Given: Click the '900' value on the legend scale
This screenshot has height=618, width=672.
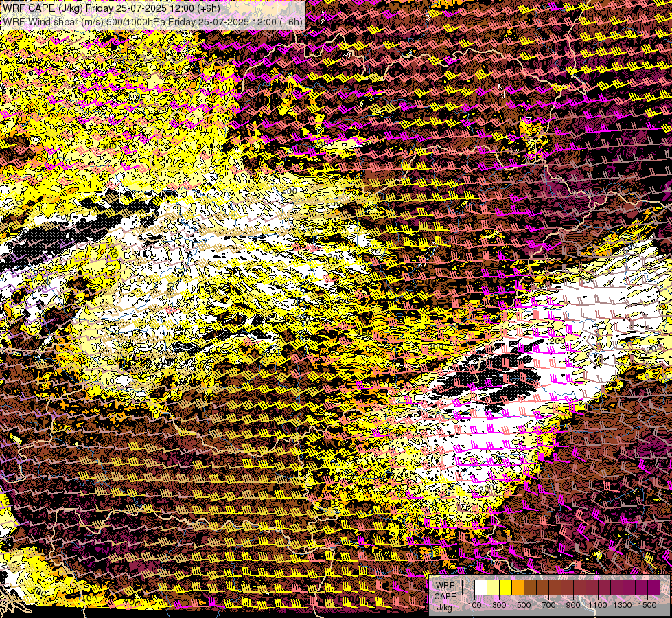Looking at the screenshot, I should [x=573, y=605].
